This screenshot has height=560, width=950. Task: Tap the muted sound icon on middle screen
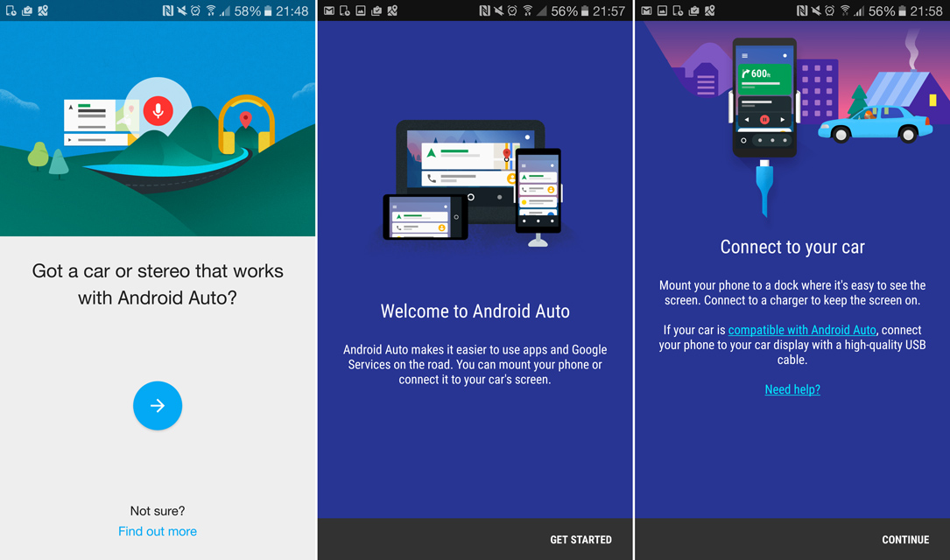click(498, 10)
